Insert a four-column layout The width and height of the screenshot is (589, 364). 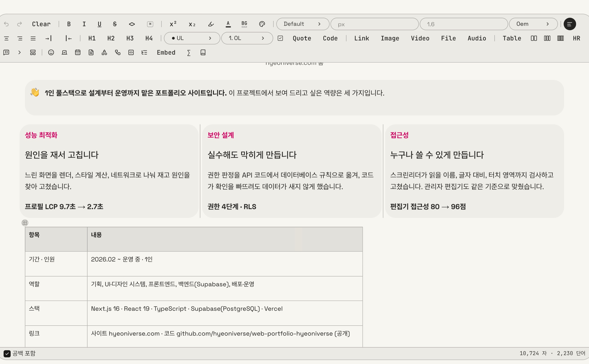560,38
